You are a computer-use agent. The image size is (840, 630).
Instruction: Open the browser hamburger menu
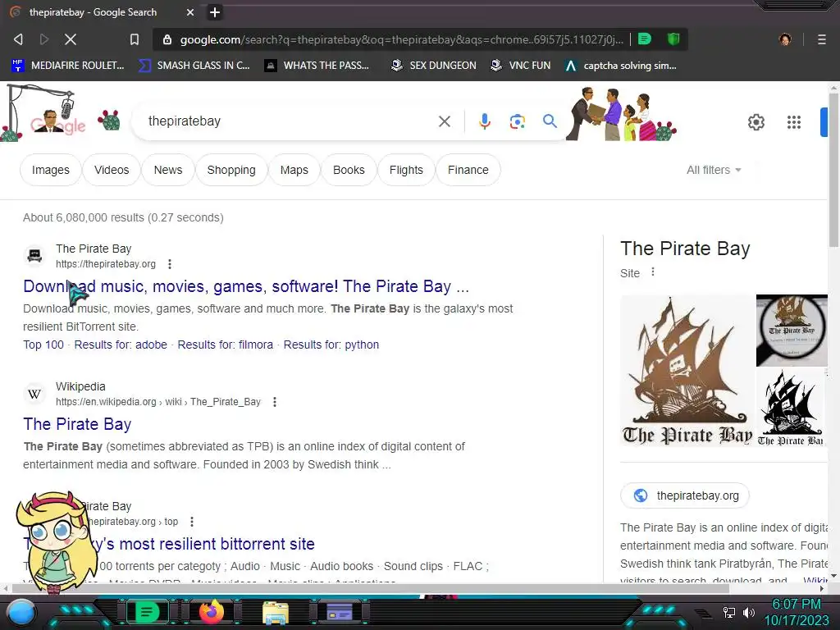(821, 39)
